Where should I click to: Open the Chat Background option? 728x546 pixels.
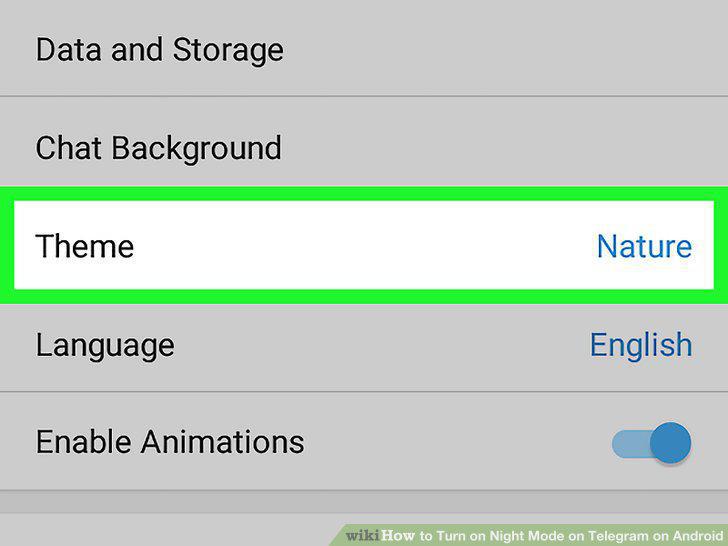point(364,148)
